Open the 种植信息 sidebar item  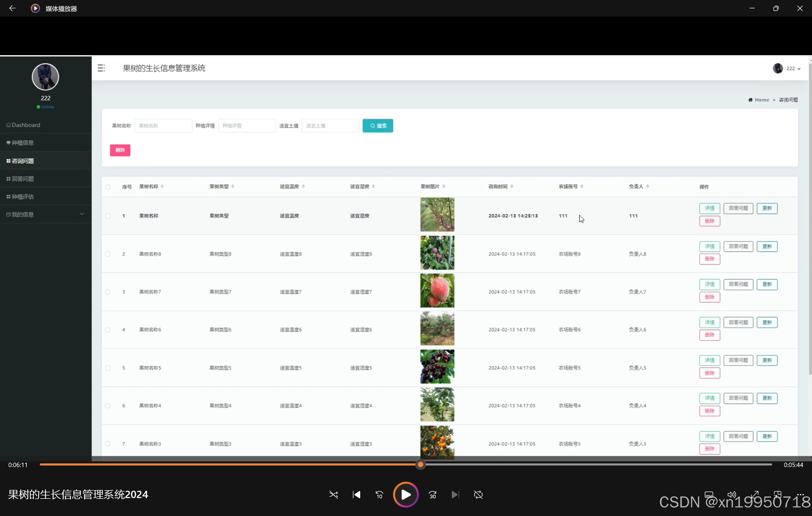(46, 143)
